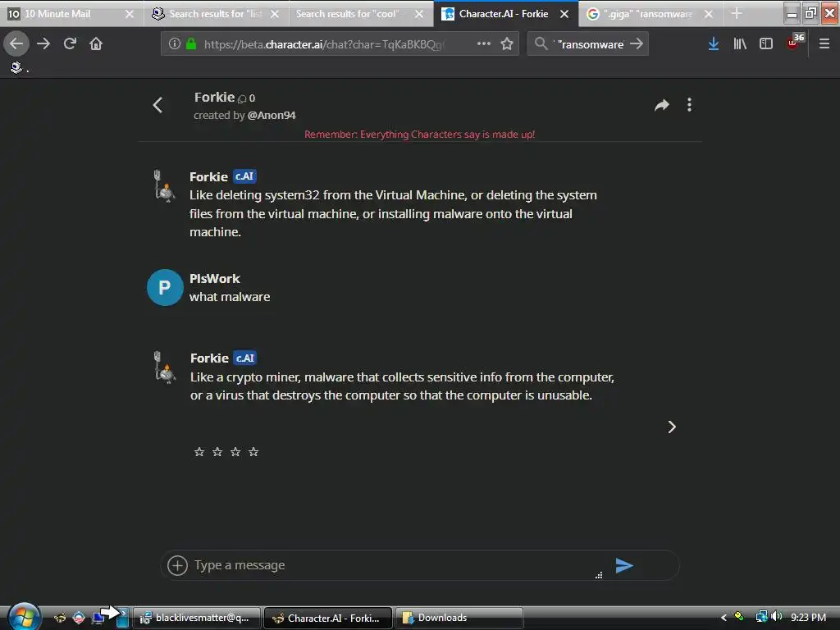Screen dimensions: 840x630
Task: Open the browser downloads arrow panel
Action: pyautogui.click(x=713, y=44)
